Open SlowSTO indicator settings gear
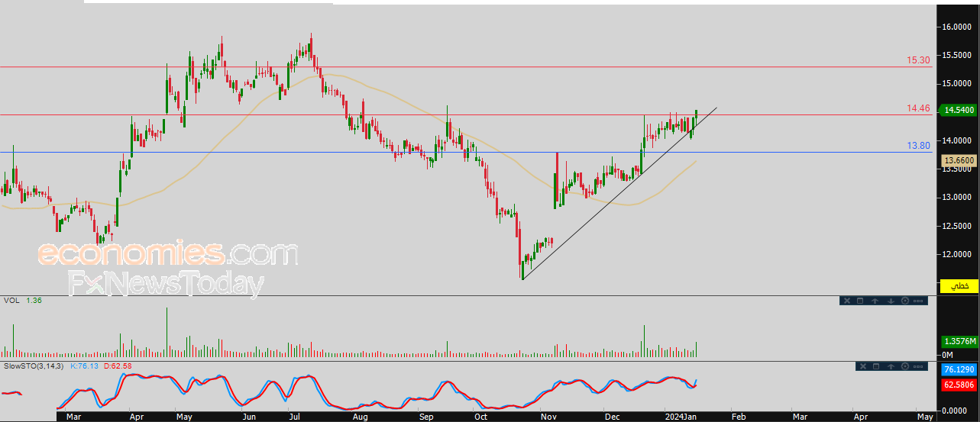Viewport: 980px width, 422px height. [905, 366]
